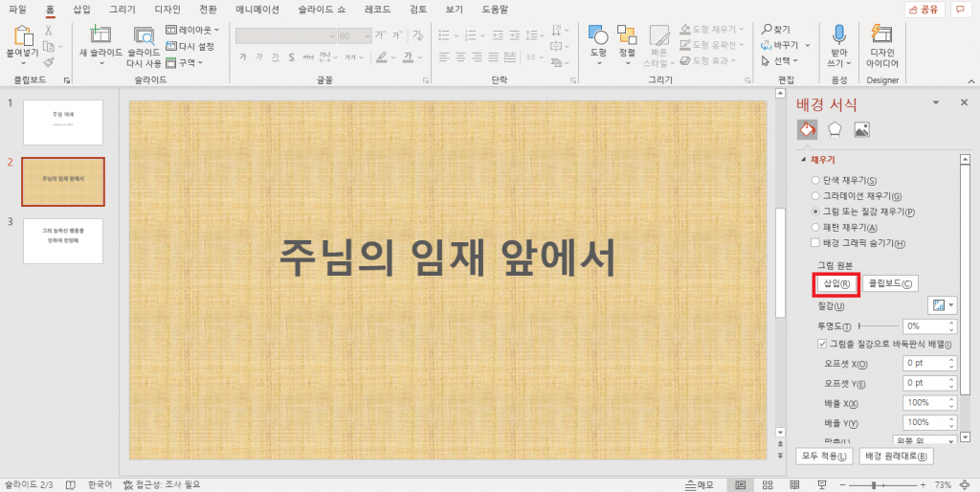The height and width of the screenshot is (492, 980).
Task: Click Reset slide (다시 설정)
Action: [x=190, y=46]
